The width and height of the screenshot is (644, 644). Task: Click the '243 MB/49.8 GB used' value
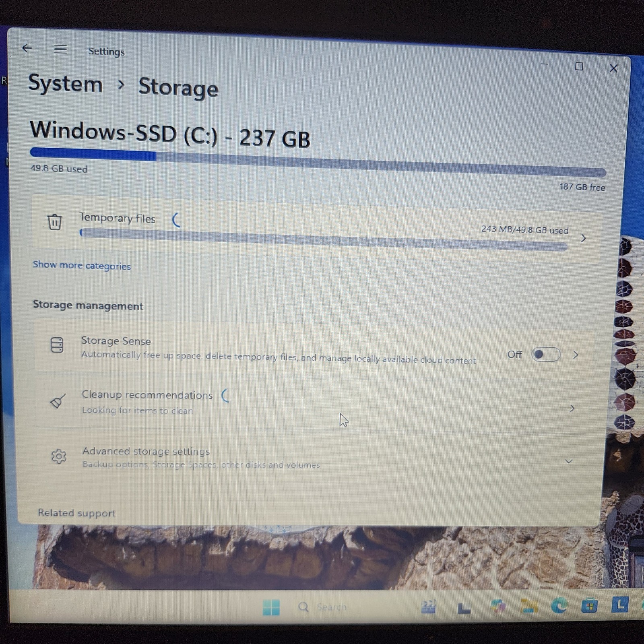click(x=525, y=230)
